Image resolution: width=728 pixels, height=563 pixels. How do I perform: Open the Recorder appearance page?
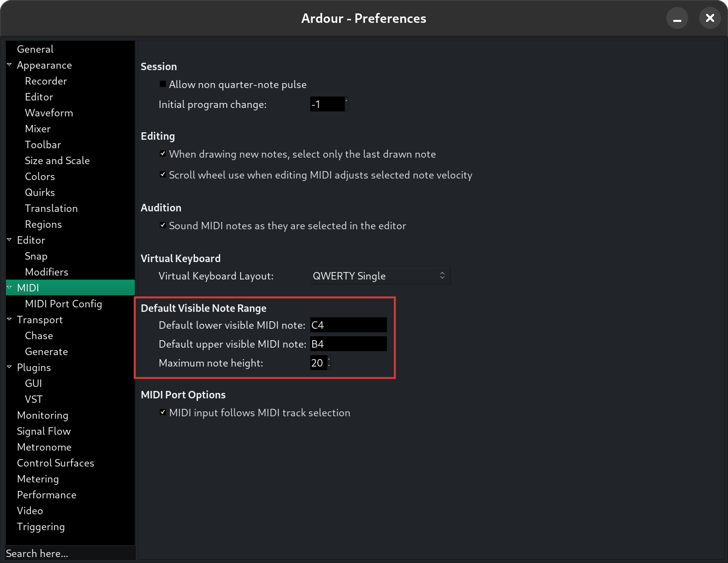click(x=46, y=81)
